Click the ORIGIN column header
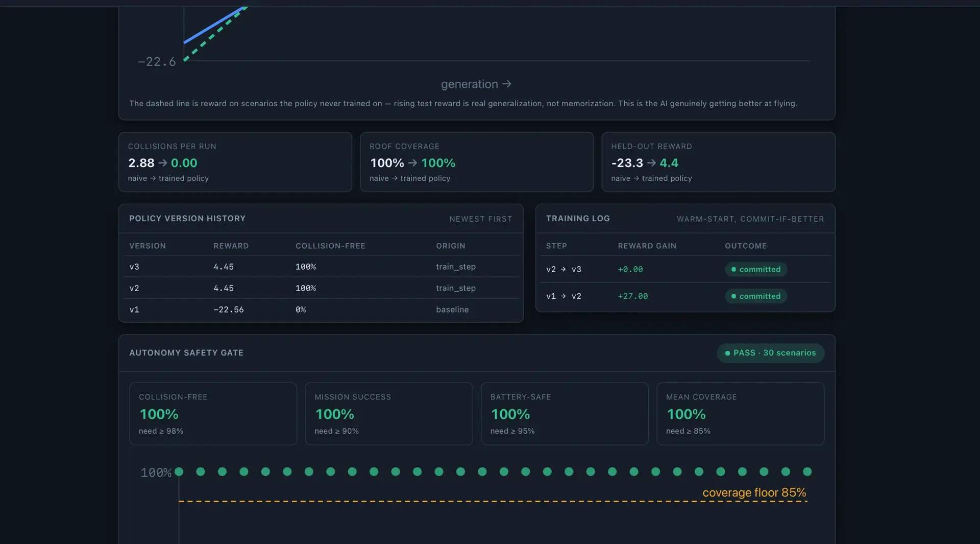 (451, 246)
